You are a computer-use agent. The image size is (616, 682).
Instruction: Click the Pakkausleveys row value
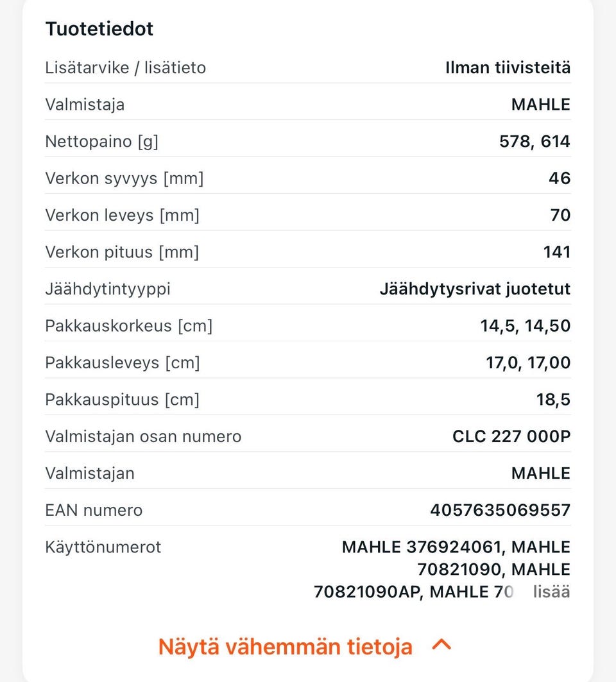(x=527, y=362)
